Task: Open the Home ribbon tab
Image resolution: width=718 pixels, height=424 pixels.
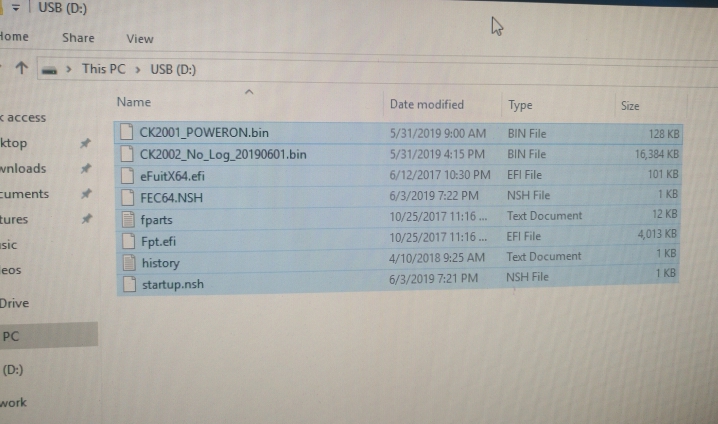Action: click(13, 36)
